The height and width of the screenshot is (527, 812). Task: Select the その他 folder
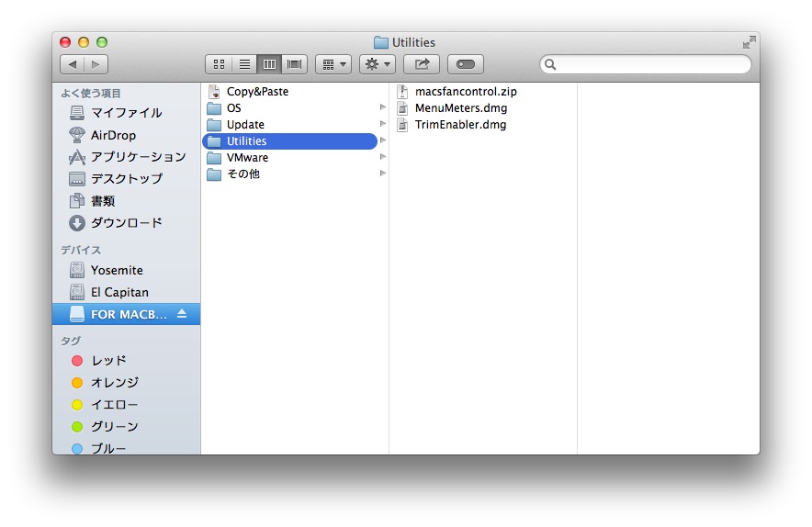pyautogui.click(x=290, y=174)
